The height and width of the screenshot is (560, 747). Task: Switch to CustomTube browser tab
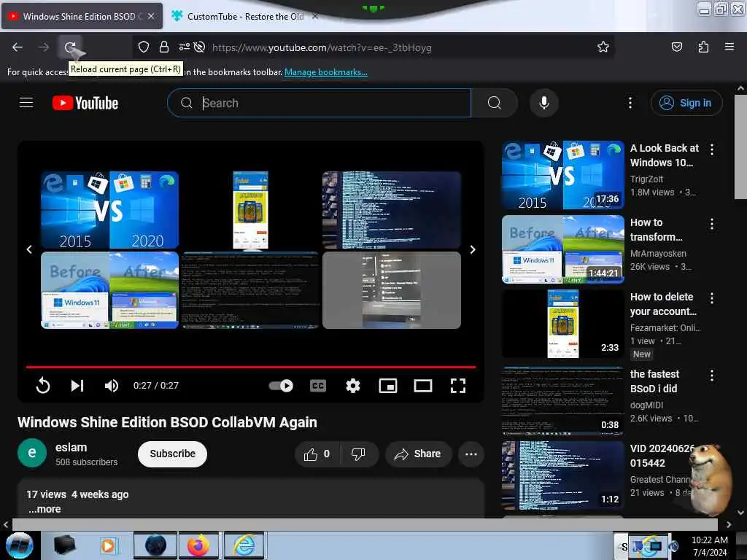tap(245, 16)
